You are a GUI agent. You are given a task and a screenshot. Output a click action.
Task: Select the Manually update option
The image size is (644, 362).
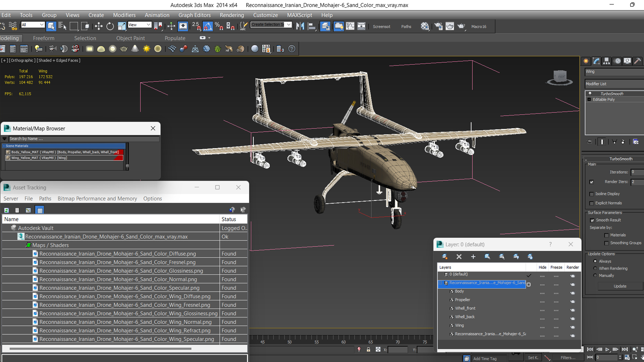click(595, 275)
